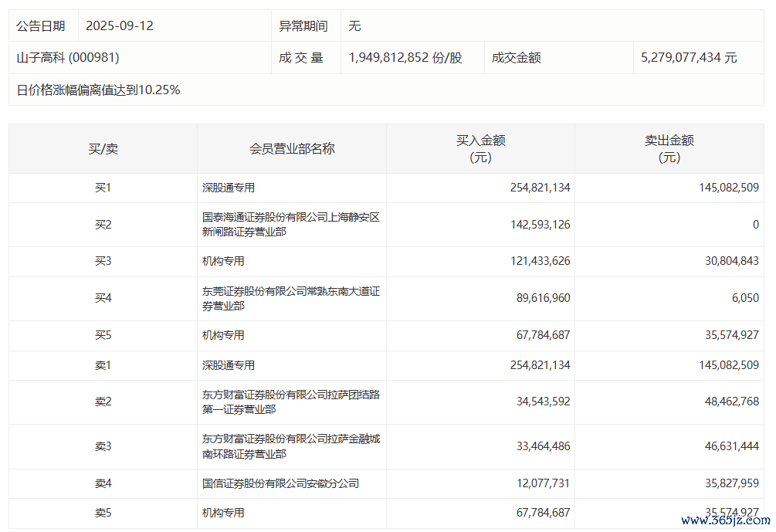Select the 卖3 row label
Viewport: 776px width, 532px height.
coord(103,446)
